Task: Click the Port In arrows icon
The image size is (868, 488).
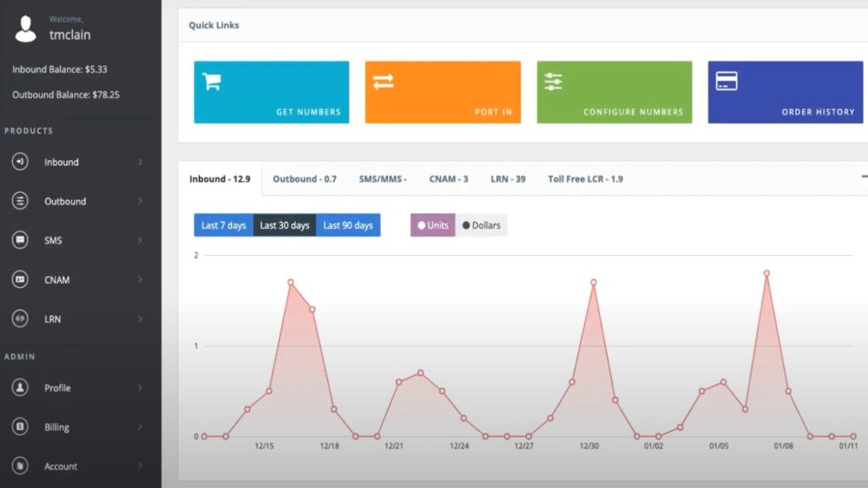Action: pyautogui.click(x=382, y=81)
